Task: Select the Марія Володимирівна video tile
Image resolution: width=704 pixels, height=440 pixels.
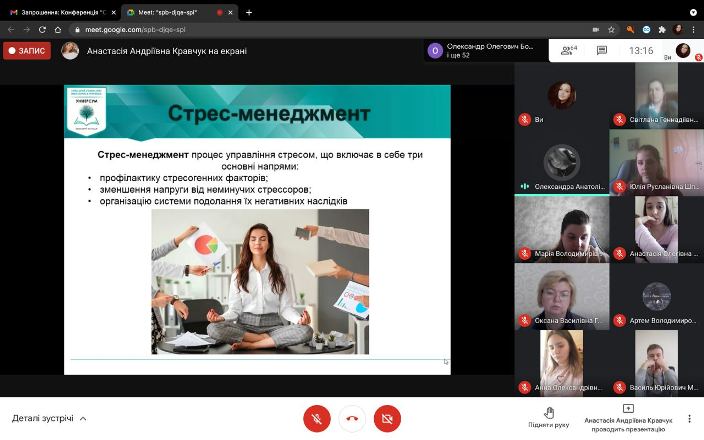Action: coord(561,229)
